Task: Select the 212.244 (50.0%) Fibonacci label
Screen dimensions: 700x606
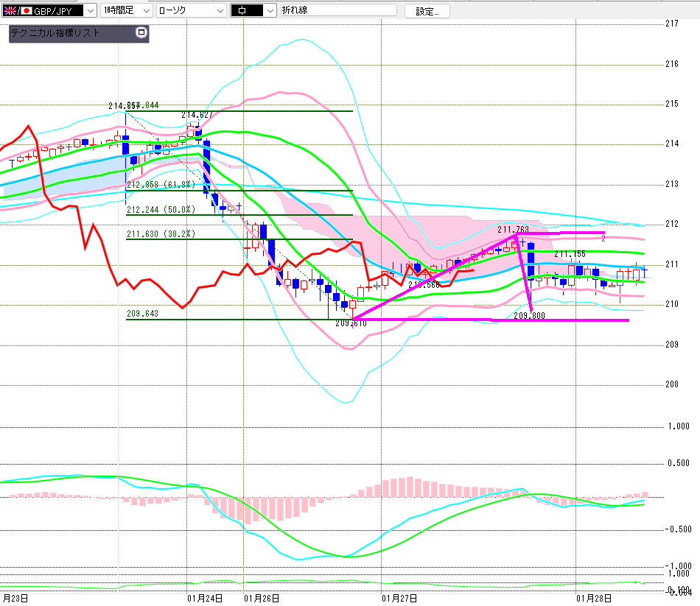Action: pos(161,209)
